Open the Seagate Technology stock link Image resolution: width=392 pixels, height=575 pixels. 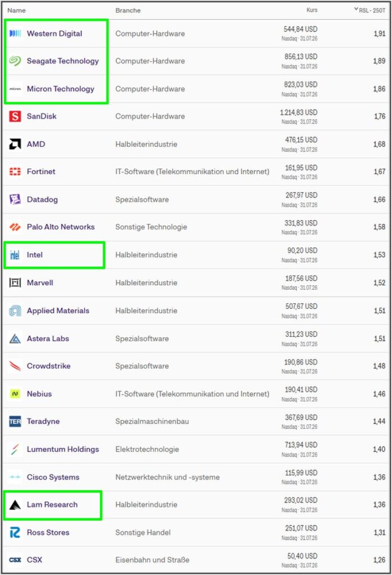63,61
